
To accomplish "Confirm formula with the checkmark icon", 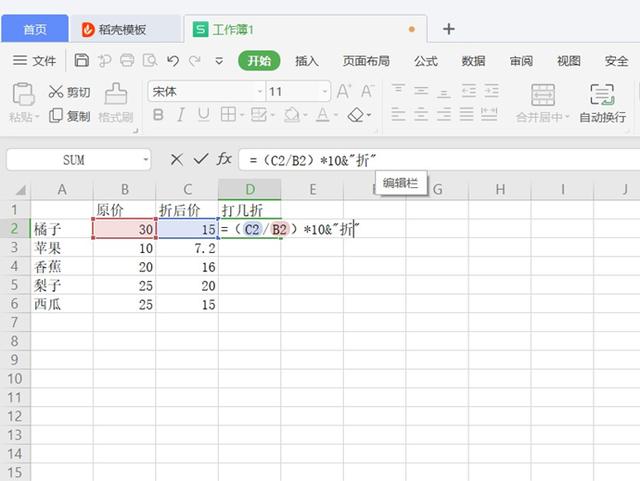I will point(200,159).
